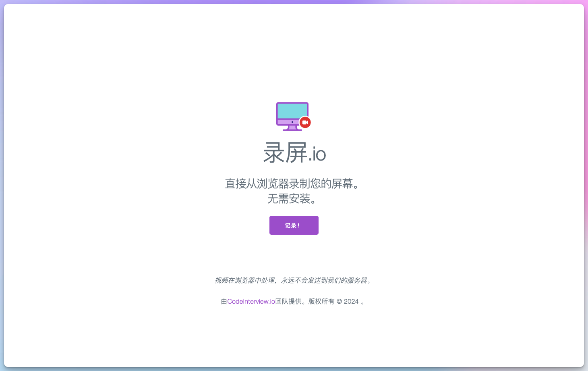Image resolution: width=588 pixels, height=371 pixels.
Task: Click the tagline 直接从浏览器录制您的屏幕
Action: click(292, 184)
